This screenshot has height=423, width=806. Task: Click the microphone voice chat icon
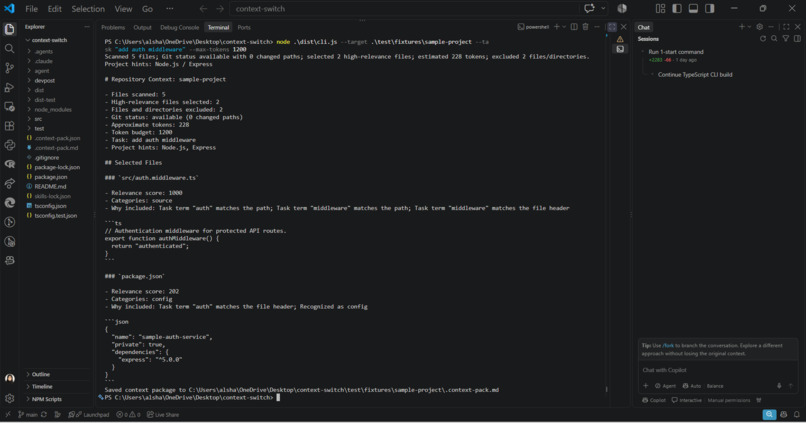(779, 385)
